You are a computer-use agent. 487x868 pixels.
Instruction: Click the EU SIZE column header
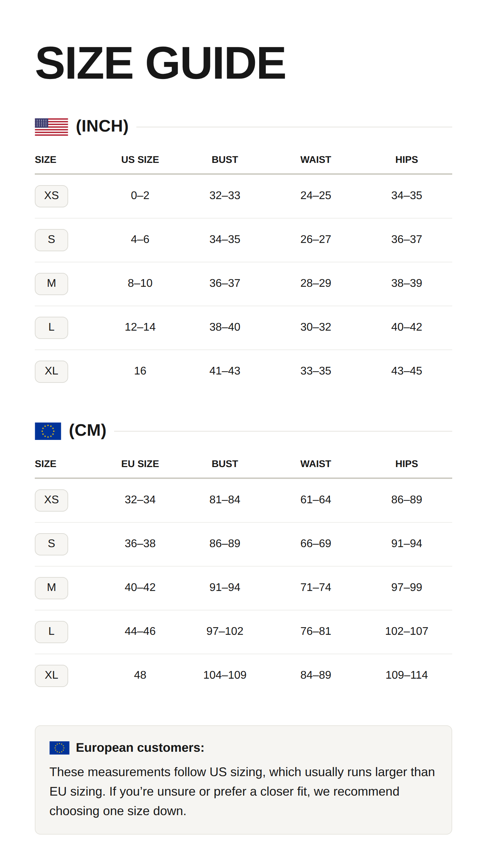140,464
